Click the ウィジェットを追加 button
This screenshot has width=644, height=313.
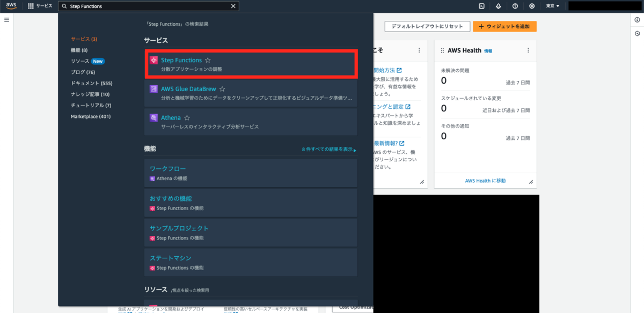[504, 26]
